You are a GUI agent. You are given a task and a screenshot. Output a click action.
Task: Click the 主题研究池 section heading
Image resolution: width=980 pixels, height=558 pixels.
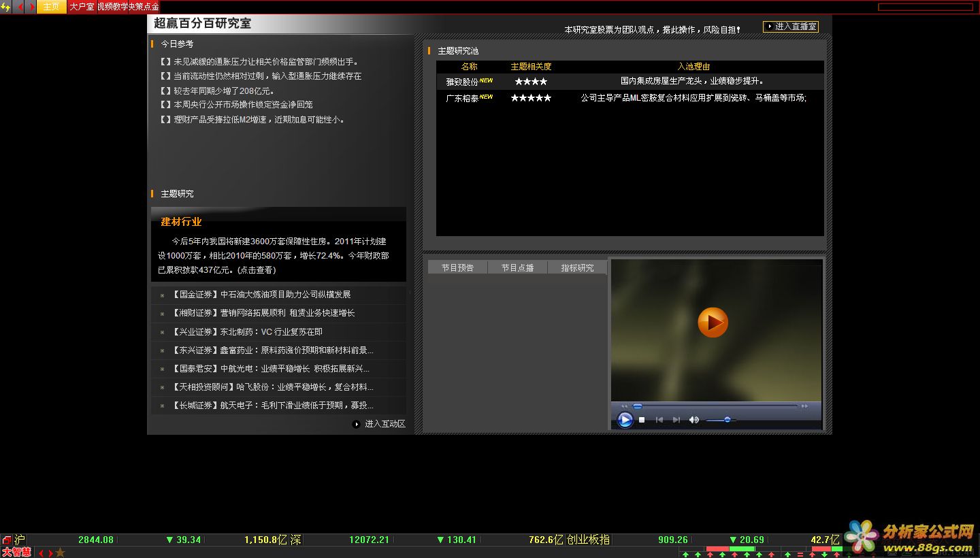point(458,51)
